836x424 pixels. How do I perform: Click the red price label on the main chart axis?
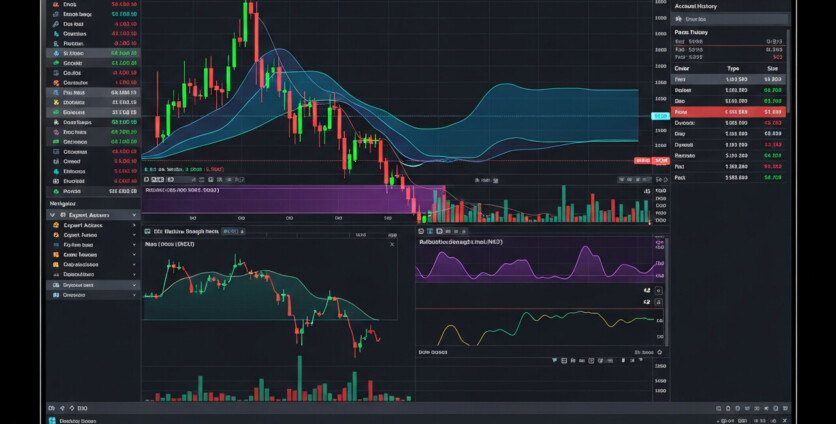(x=652, y=161)
